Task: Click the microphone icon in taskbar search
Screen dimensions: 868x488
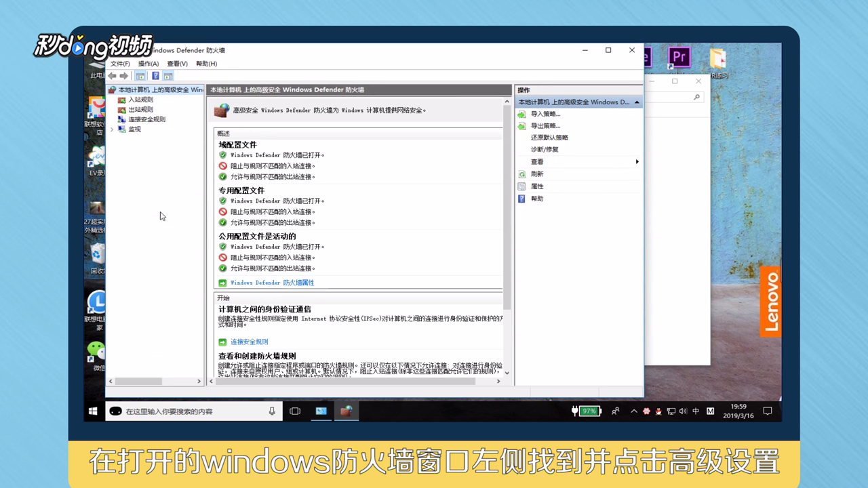Action: 272,411
